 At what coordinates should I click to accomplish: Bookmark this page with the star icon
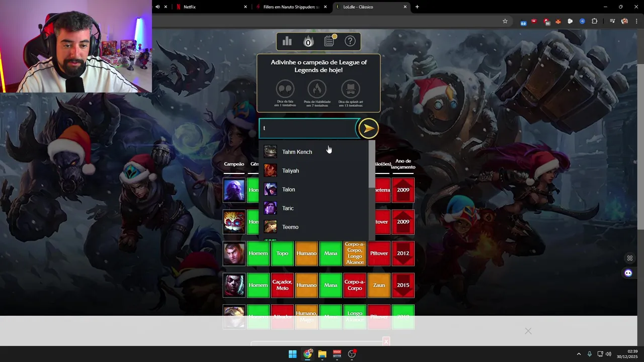pos(505,21)
